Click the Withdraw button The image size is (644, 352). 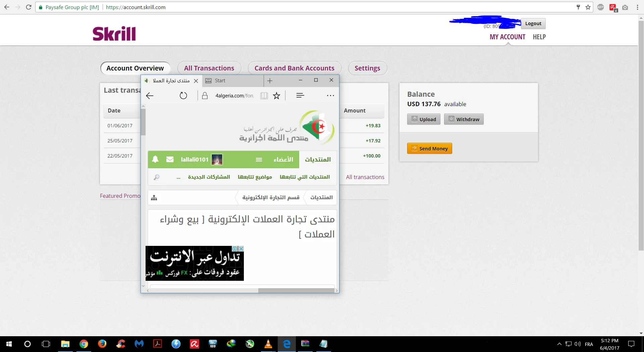pos(464,119)
